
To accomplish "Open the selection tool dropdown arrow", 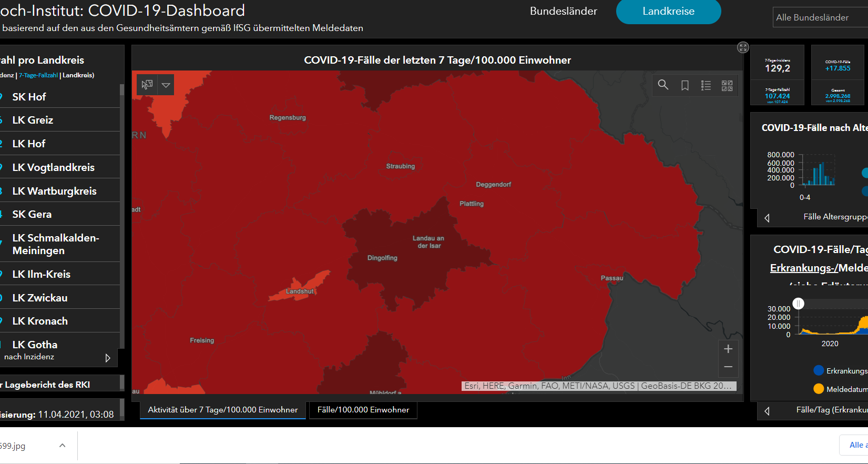I will [166, 85].
